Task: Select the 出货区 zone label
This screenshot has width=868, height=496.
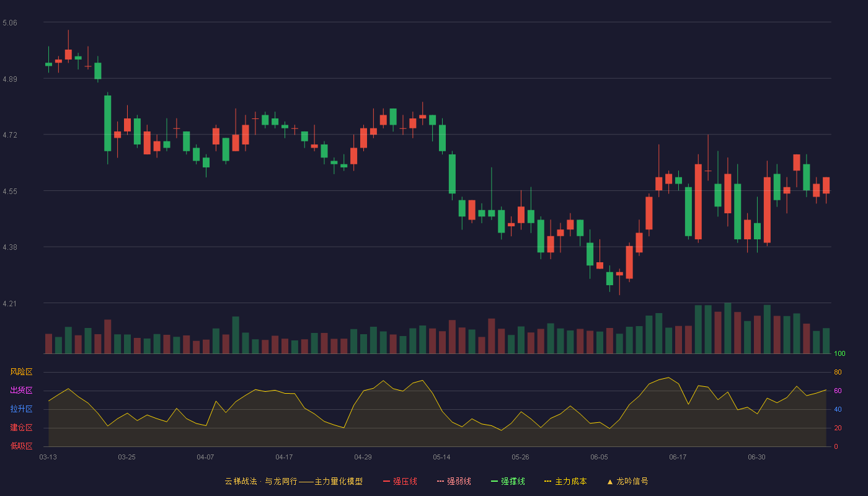Action: pyautogui.click(x=21, y=391)
